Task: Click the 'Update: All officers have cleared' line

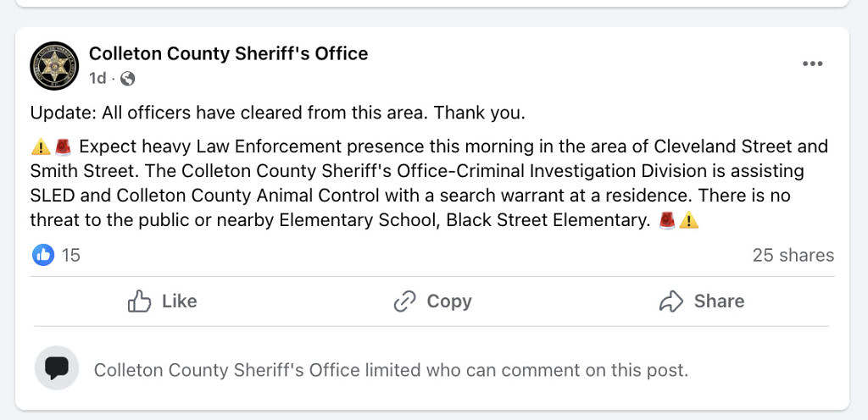Action: (x=278, y=113)
